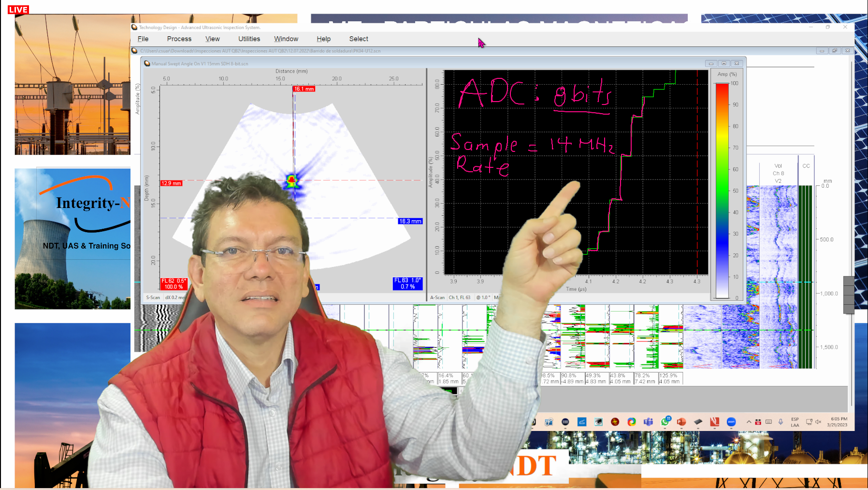The height and width of the screenshot is (490, 868).
Task: Click the red calendar icon in system tray
Action: click(758, 422)
